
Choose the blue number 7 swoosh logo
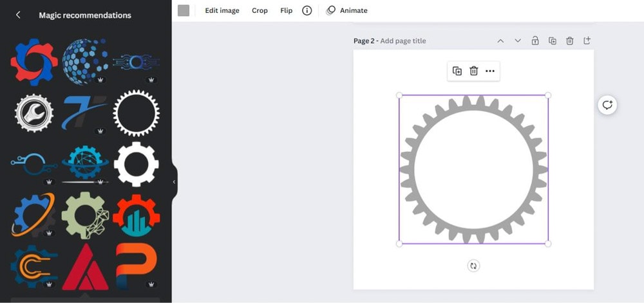(84, 113)
